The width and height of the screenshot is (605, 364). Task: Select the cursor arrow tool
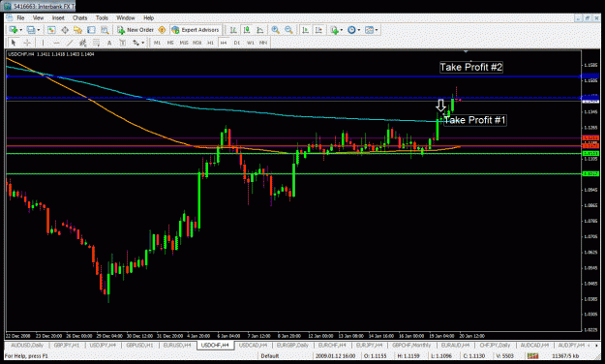coord(14,43)
